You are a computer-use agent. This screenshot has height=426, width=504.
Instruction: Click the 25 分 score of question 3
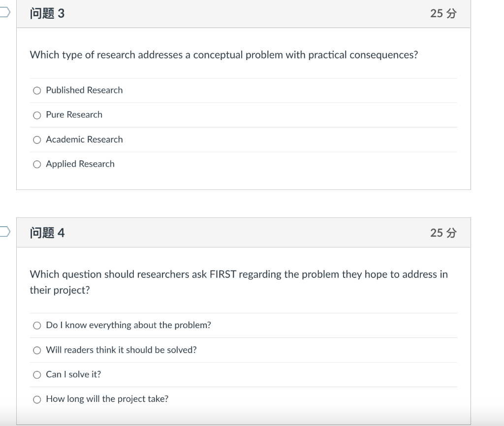[x=443, y=13]
